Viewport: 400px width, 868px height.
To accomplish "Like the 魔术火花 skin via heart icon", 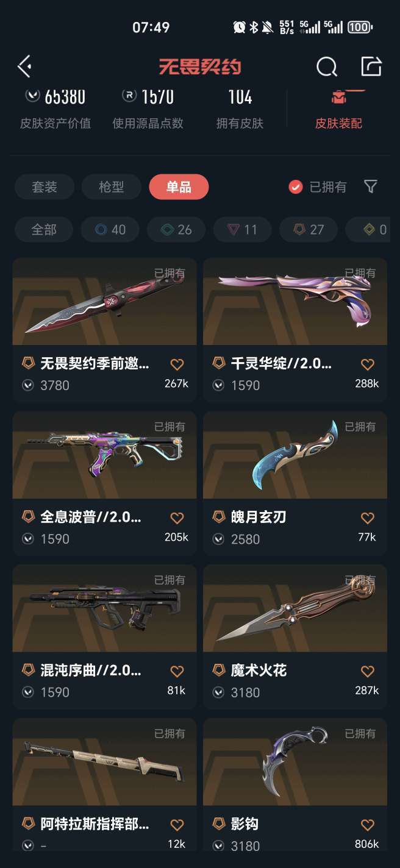I will point(367,672).
